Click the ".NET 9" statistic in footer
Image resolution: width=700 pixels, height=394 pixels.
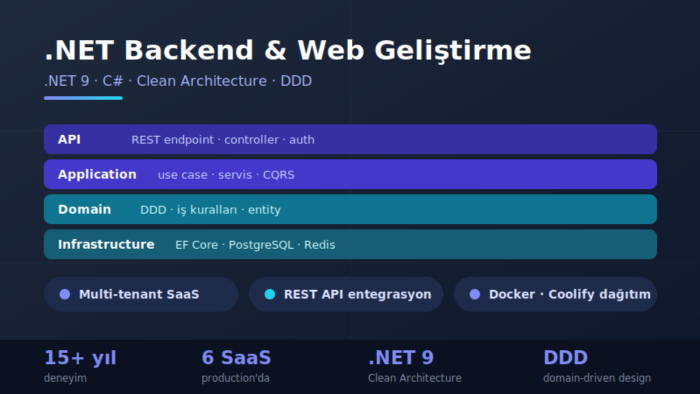pyautogui.click(x=401, y=358)
